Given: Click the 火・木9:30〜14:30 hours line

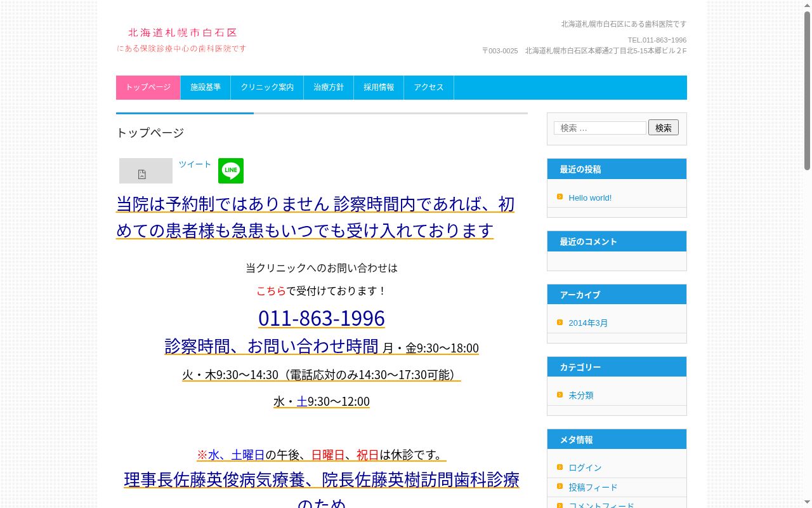Looking at the screenshot, I should point(321,375).
